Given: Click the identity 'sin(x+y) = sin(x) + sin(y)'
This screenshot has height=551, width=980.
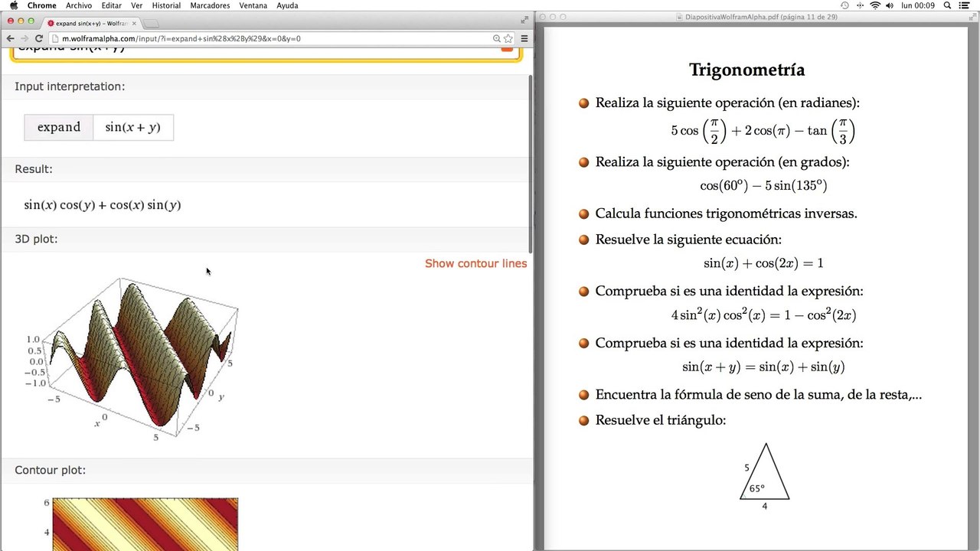Looking at the screenshot, I should pyautogui.click(x=763, y=367).
